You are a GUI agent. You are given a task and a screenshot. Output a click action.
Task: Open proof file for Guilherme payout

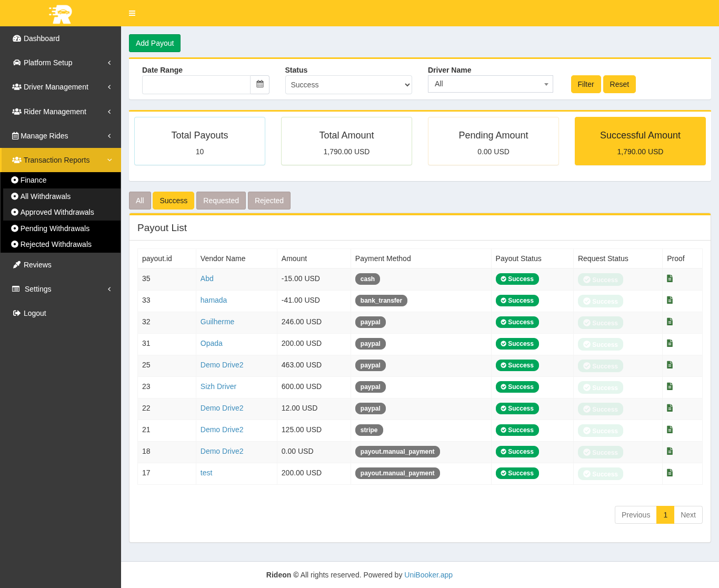coord(670,322)
